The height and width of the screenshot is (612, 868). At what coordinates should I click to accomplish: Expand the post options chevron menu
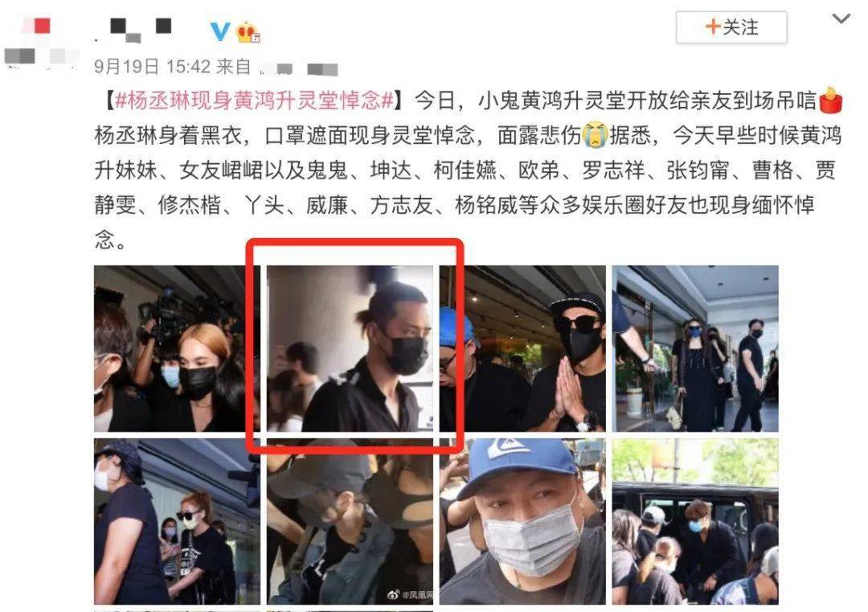[841, 19]
